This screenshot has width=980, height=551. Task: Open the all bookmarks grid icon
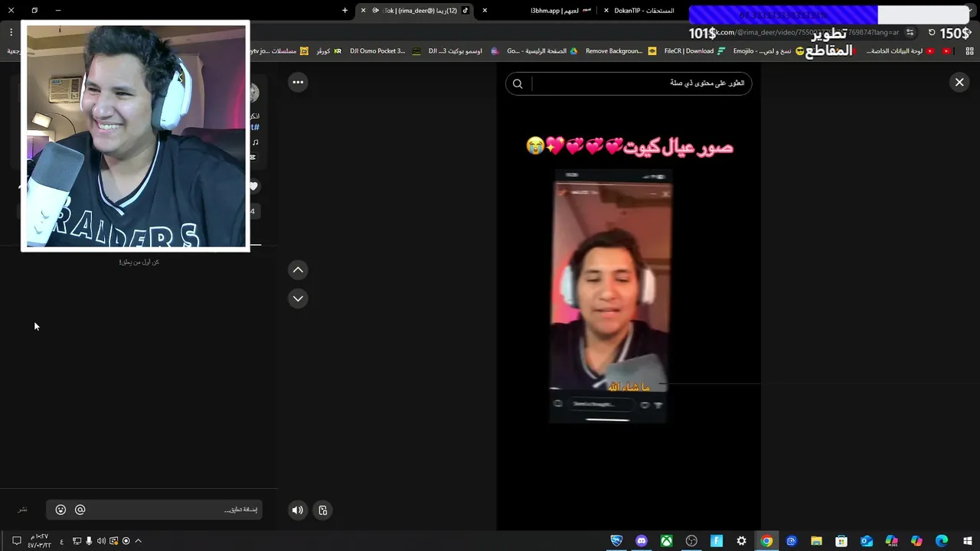tap(969, 51)
